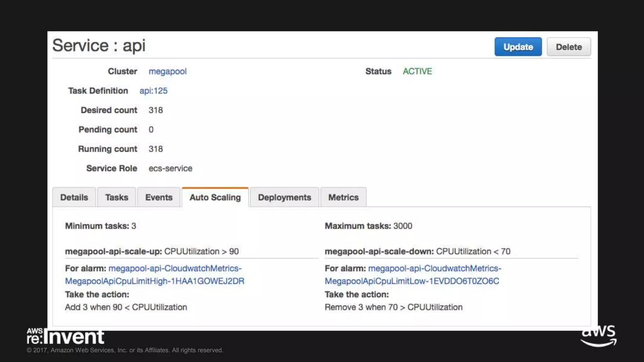
Task: Click the Maximum tasks 3000 value
Action: coord(402,226)
